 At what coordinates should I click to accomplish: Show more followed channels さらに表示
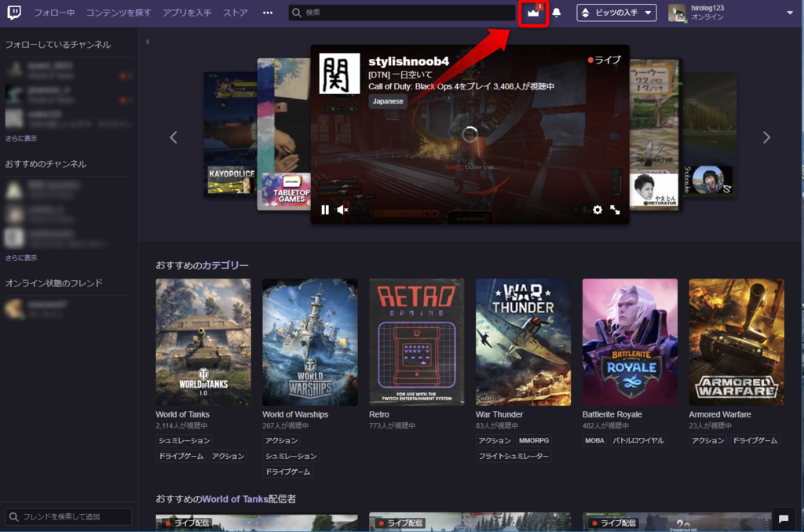tap(21, 138)
